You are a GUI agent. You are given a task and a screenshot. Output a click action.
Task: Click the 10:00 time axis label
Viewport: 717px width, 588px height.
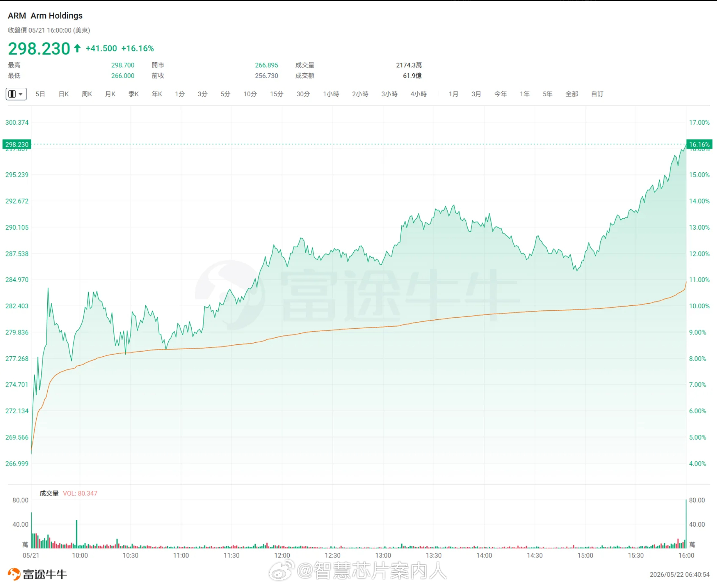point(80,555)
